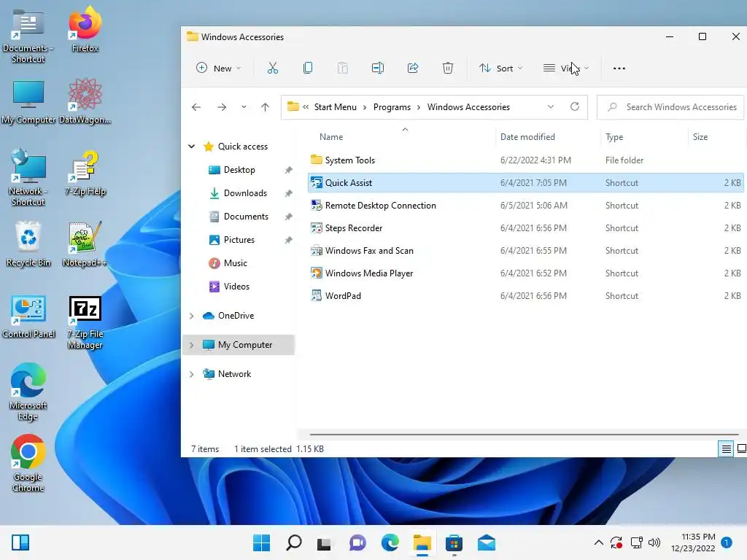Switch to large thumbnails view icon in status bar

(741, 448)
